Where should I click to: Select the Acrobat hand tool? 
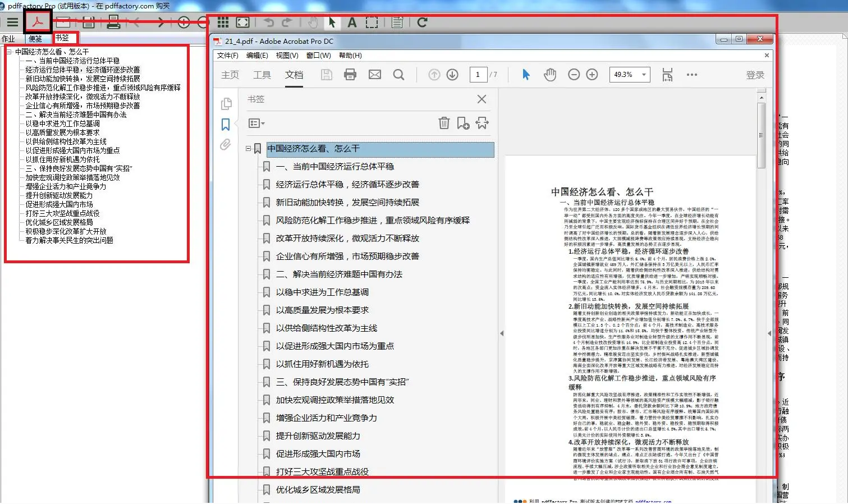point(550,75)
